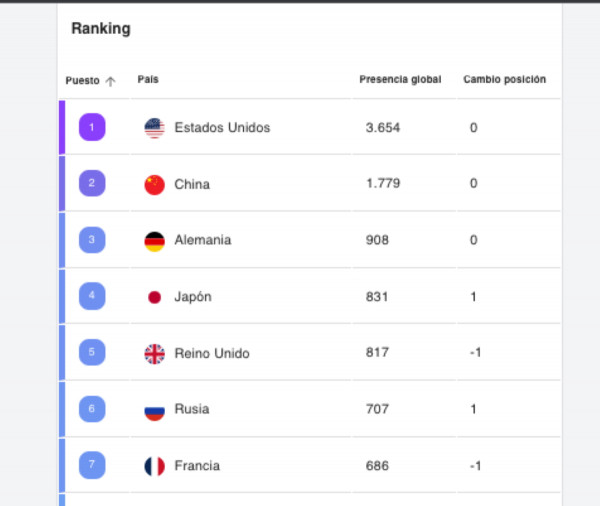This screenshot has width=600, height=506.
Task: Click Japón presence value 831
Action: point(377,297)
